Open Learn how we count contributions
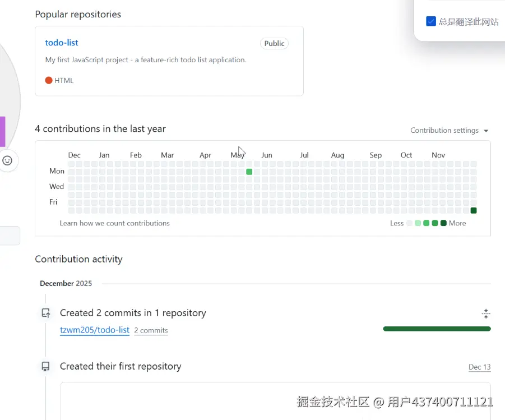This screenshot has height=420, width=505. point(115,223)
